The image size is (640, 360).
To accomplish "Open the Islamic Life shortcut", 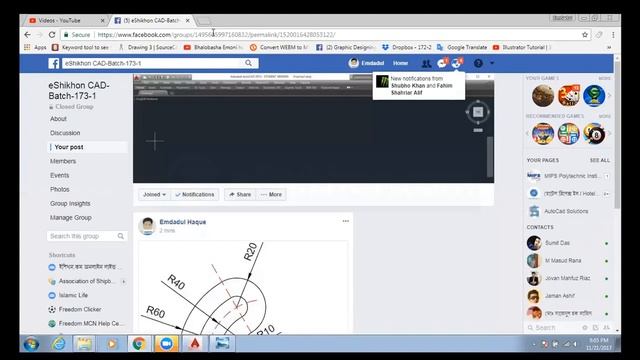I will [x=73, y=295].
